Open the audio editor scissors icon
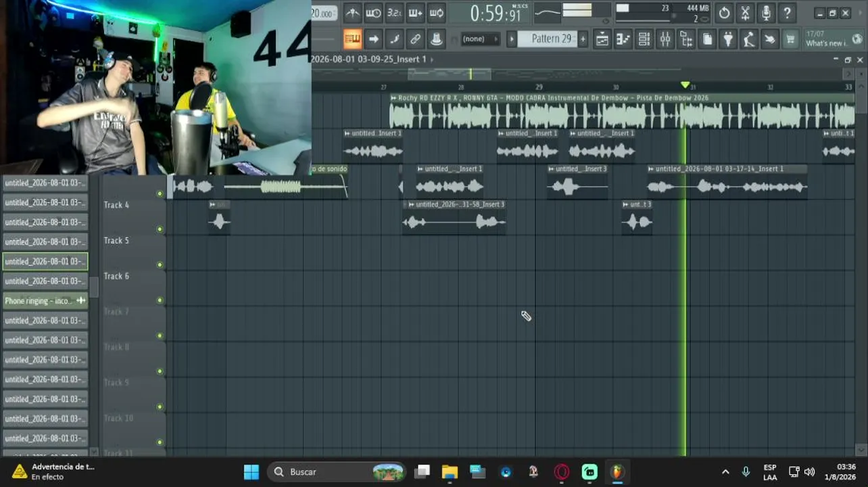The height and width of the screenshot is (487, 868). [x=745, y=13]
